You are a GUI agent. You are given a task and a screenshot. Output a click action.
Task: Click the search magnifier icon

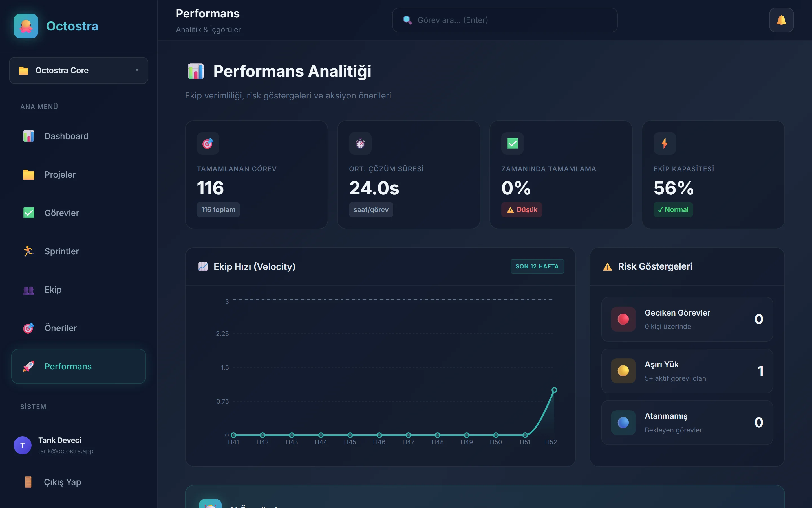point(407,20)
